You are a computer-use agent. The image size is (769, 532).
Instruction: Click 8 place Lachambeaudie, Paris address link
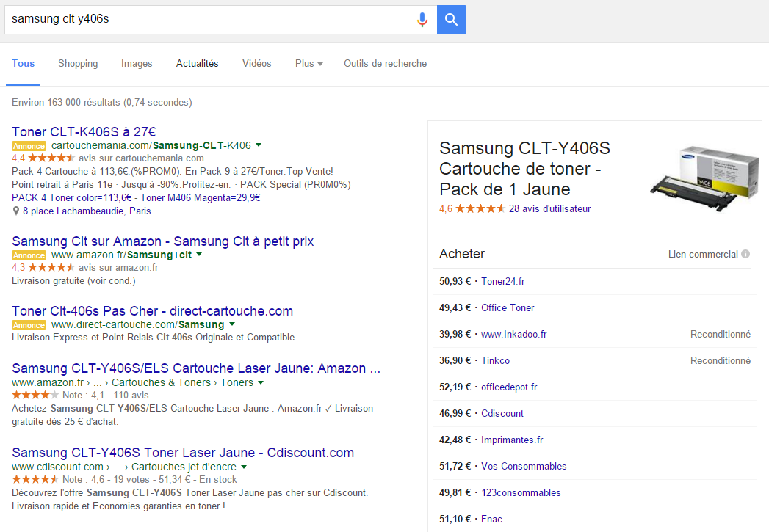coord(87,211)
